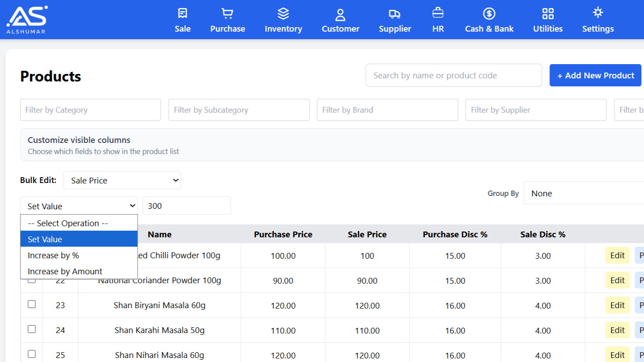Open the Inventory layers icon
Image resolution: width=644 pixels, height=362 pixels.
coord(283,13)
